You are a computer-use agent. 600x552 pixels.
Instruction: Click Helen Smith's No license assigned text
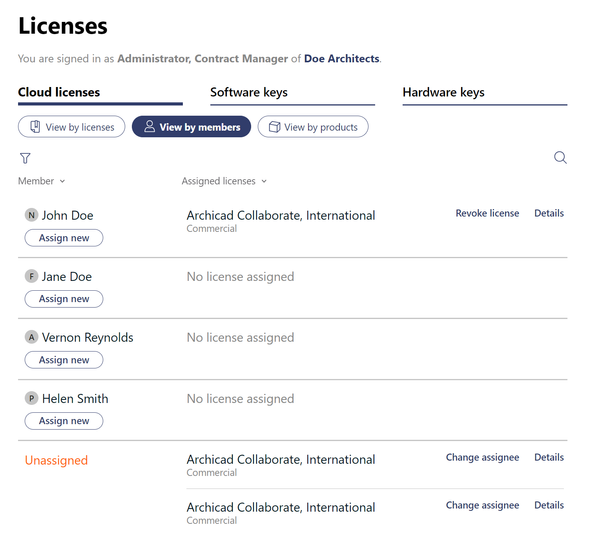(240, 399)
